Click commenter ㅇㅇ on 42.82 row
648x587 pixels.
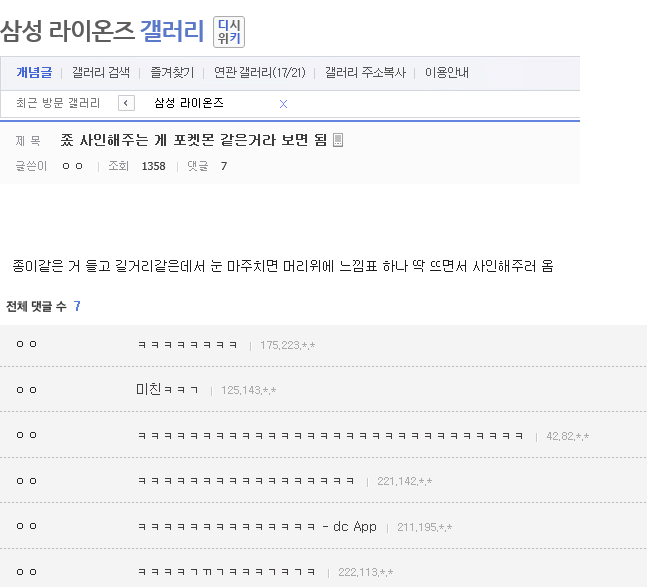(26, 435)
